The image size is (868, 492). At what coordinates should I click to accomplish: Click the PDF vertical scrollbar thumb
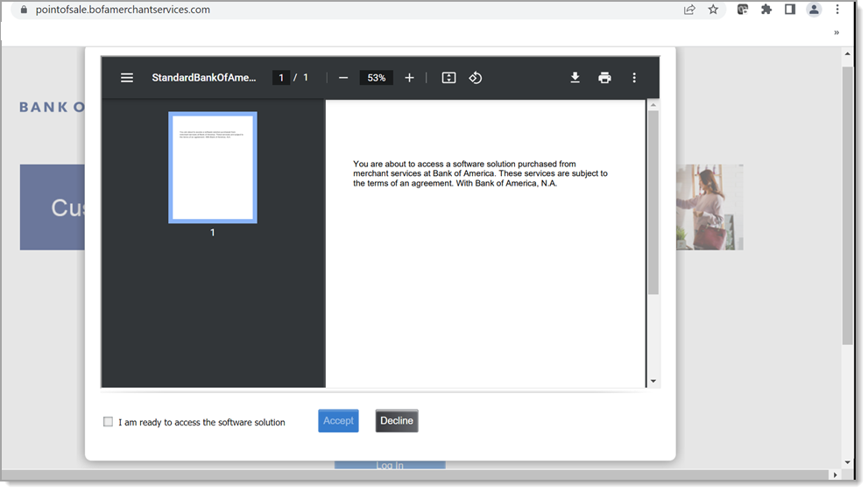653,202
